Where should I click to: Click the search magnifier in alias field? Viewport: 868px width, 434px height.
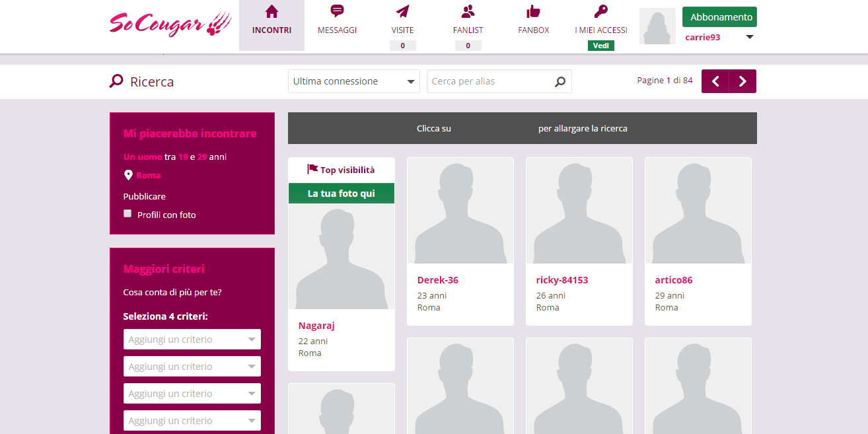560,82
